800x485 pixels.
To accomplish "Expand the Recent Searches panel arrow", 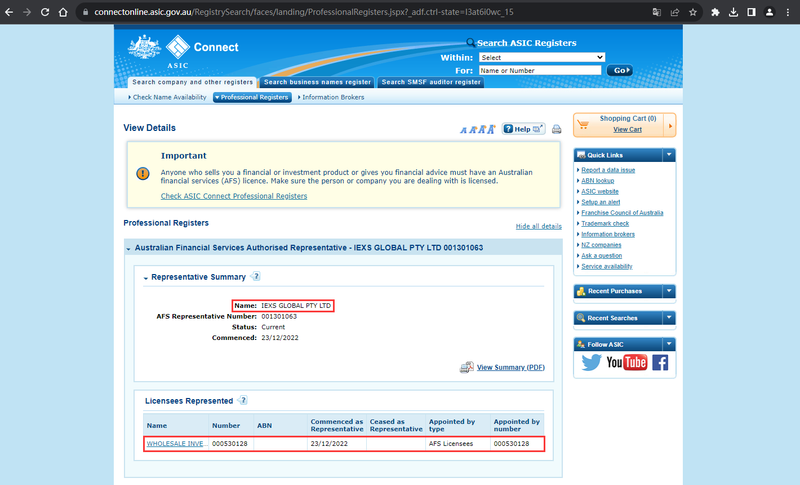I will pos(669,318).
